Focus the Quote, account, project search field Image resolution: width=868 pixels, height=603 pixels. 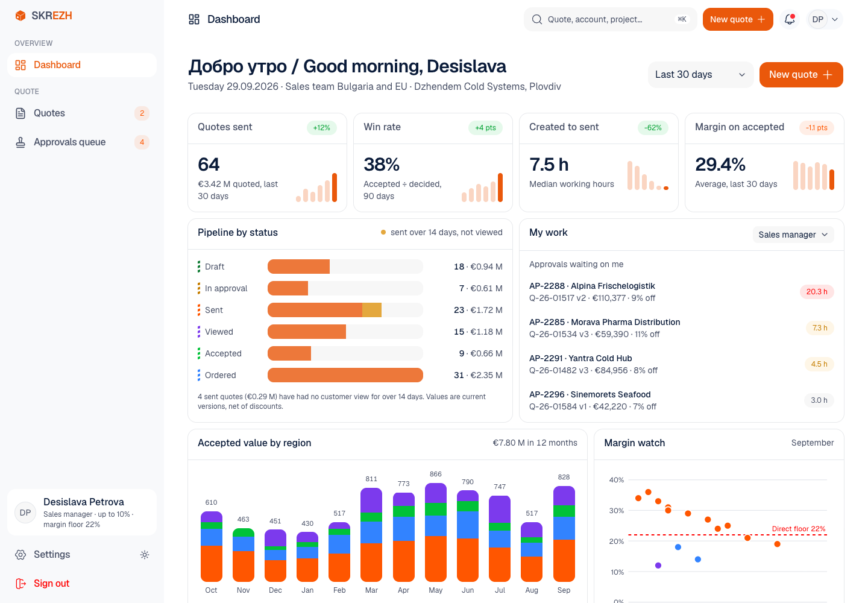coord(610,19)
